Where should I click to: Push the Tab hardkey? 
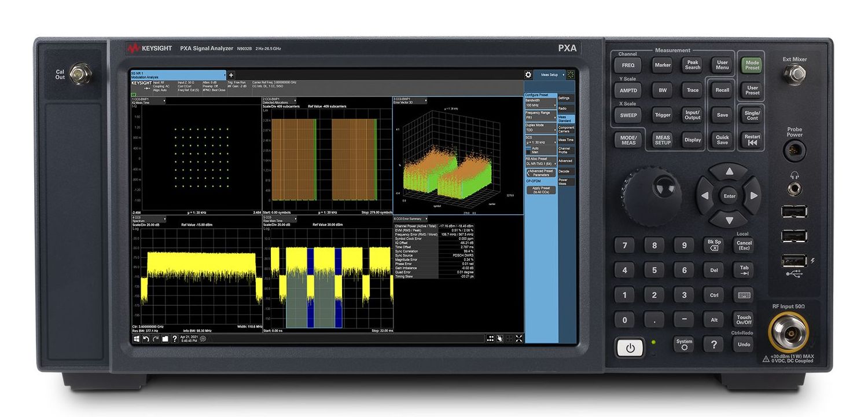click(744, 270)
